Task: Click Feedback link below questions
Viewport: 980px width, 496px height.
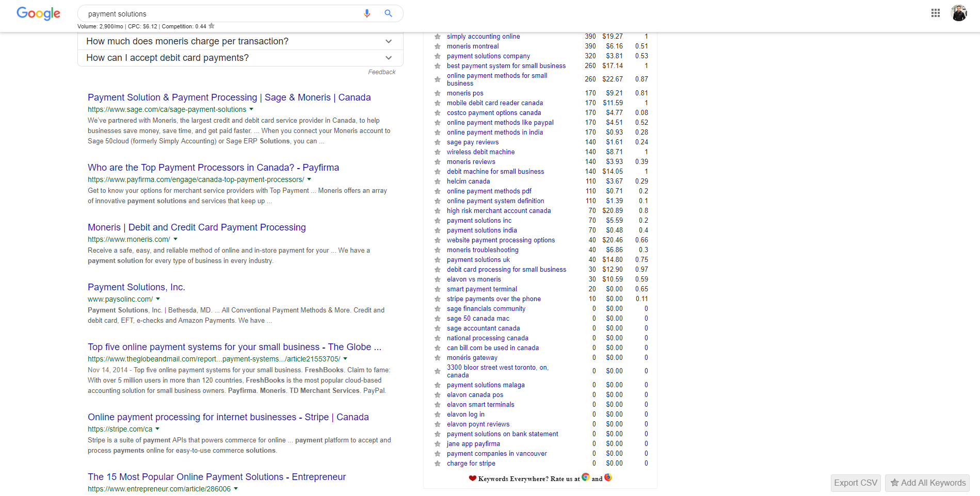Action: click(x=382, y=72)
